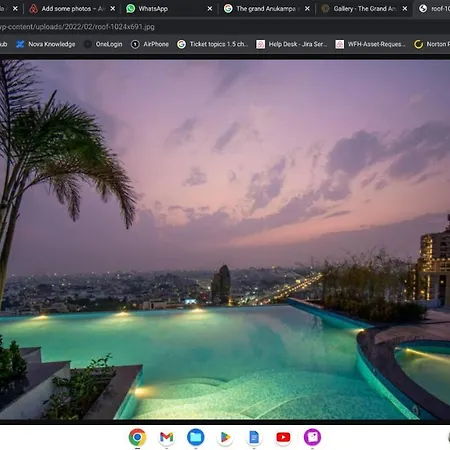Click the address bar URL roof-1024x691.jpg
Viewport: 450px width, 450px height.
pos(77,27)
